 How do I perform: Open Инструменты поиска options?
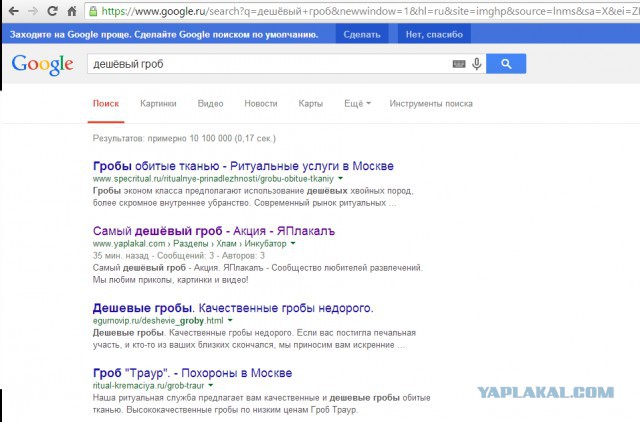pos(431,104)
